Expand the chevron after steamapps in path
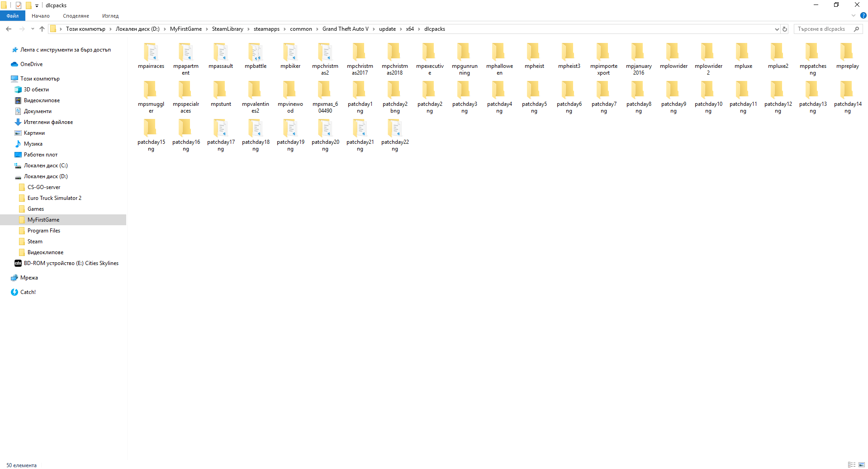Viewport: 868px width, 469px height. [285, 29]
